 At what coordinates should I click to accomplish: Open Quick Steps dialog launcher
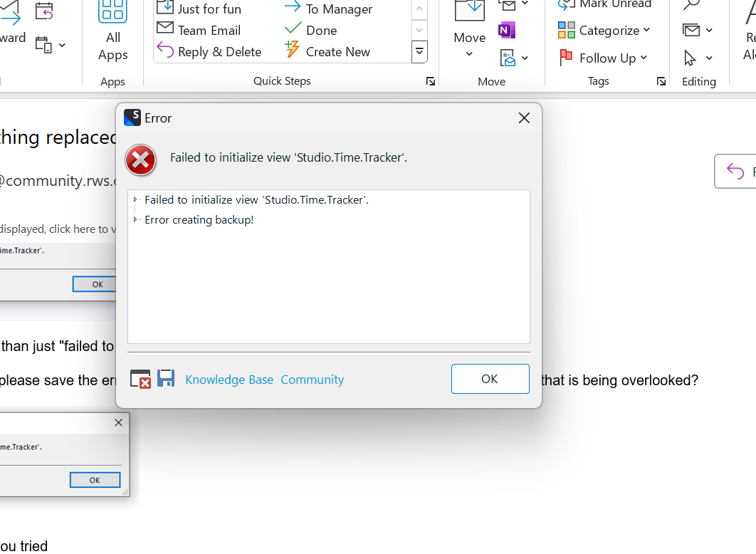tap(431, 81)
